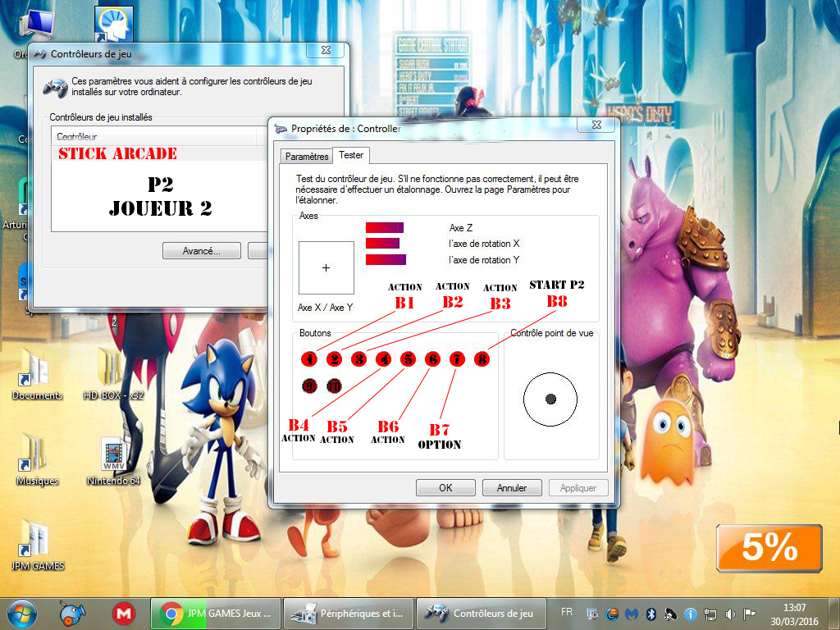Click the 'Contrôleur' column header
Image resolution: width=840 pixels, height=630 pixels.
[153, 137]
